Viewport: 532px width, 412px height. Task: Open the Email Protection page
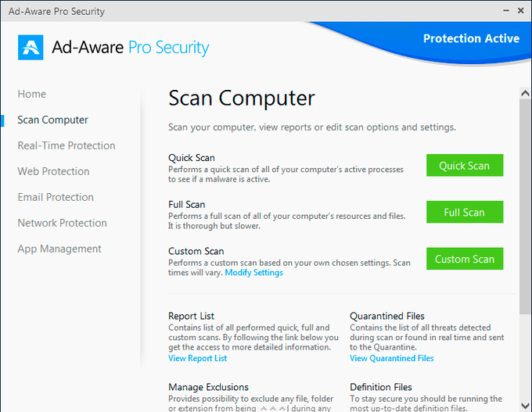click(56, 197)
